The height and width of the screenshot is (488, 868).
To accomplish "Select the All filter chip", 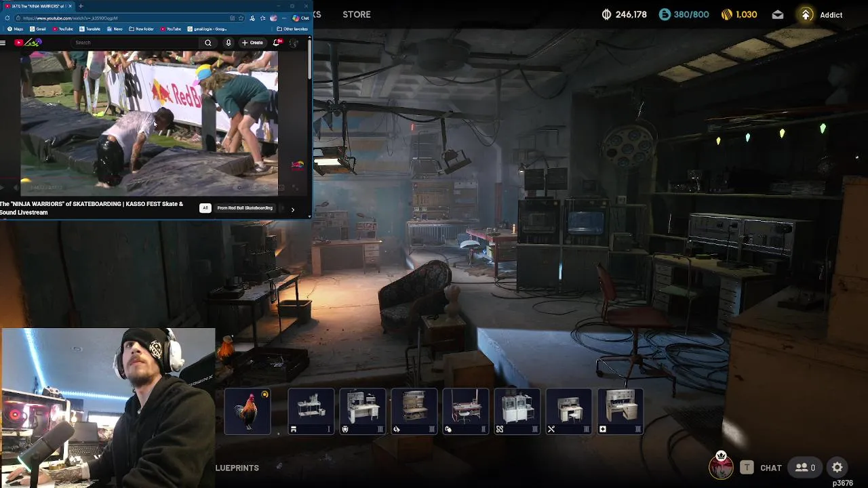I will click(x=205, y=208).
